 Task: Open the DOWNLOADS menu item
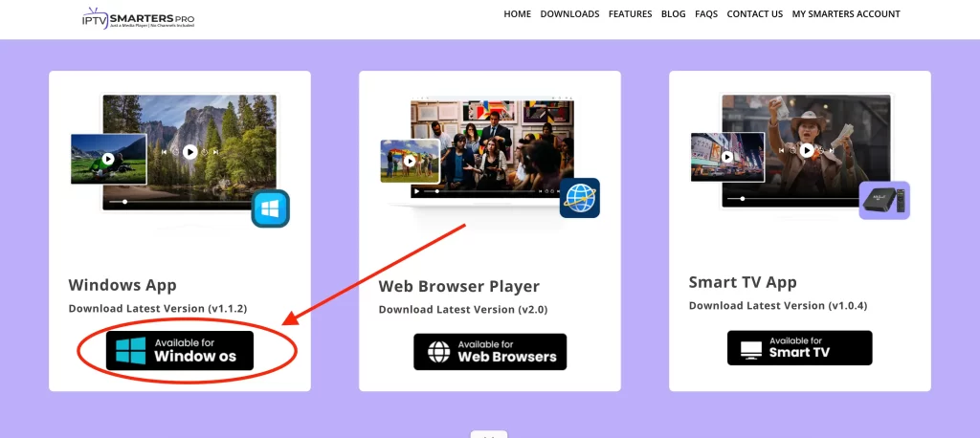pyautogui.click(x=569, y=14)
